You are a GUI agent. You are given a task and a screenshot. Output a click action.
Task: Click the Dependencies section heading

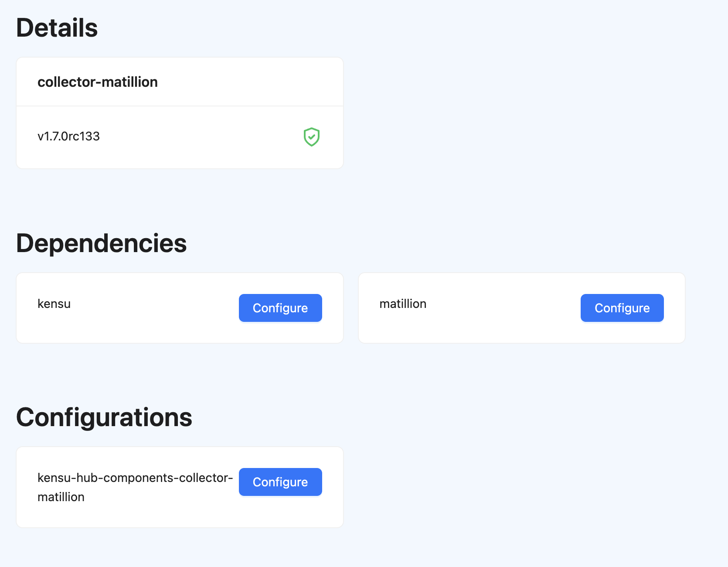(101, 243)
